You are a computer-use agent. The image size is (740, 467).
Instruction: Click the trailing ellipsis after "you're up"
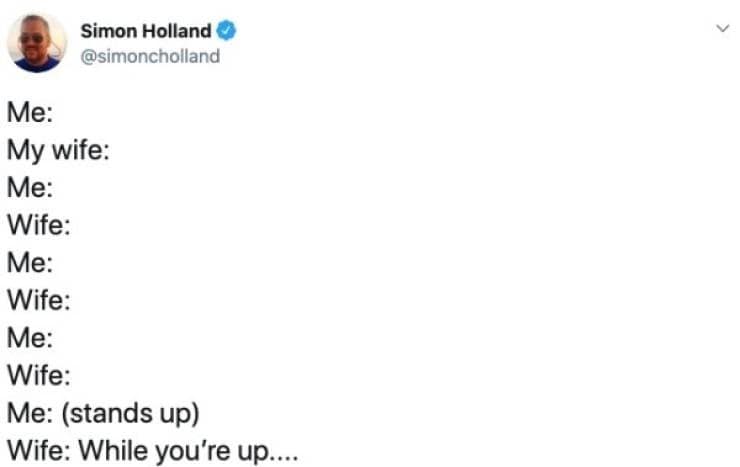click(x=283, y=453)
